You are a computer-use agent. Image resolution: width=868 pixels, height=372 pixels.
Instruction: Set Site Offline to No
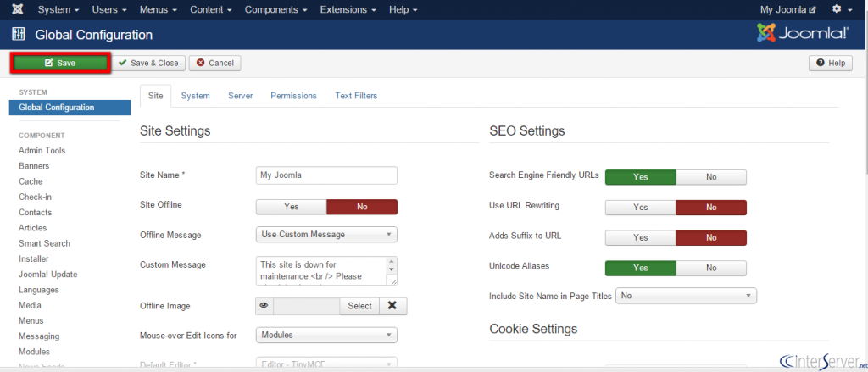click(x=362, y=207)
